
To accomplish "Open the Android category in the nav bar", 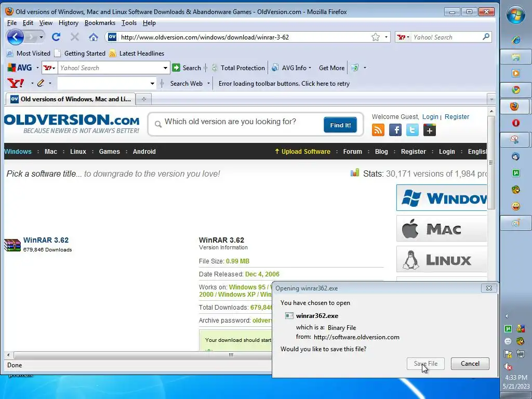I will [144, 152].
